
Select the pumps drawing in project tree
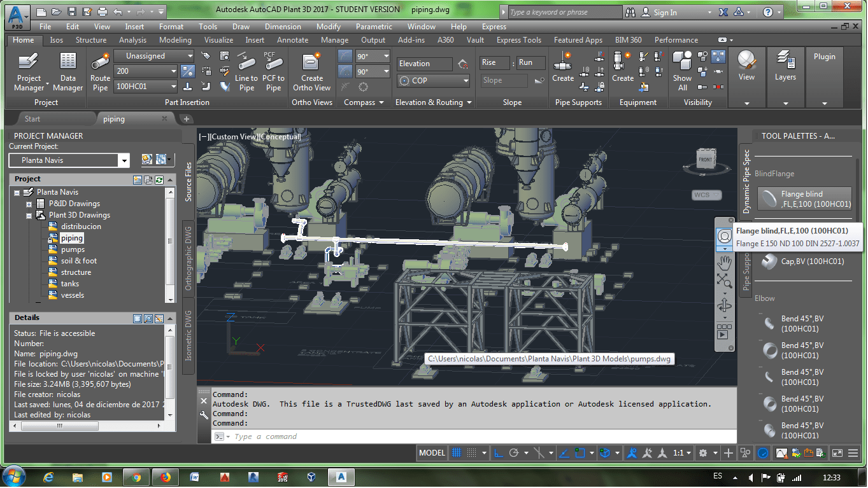coord(73,249)
